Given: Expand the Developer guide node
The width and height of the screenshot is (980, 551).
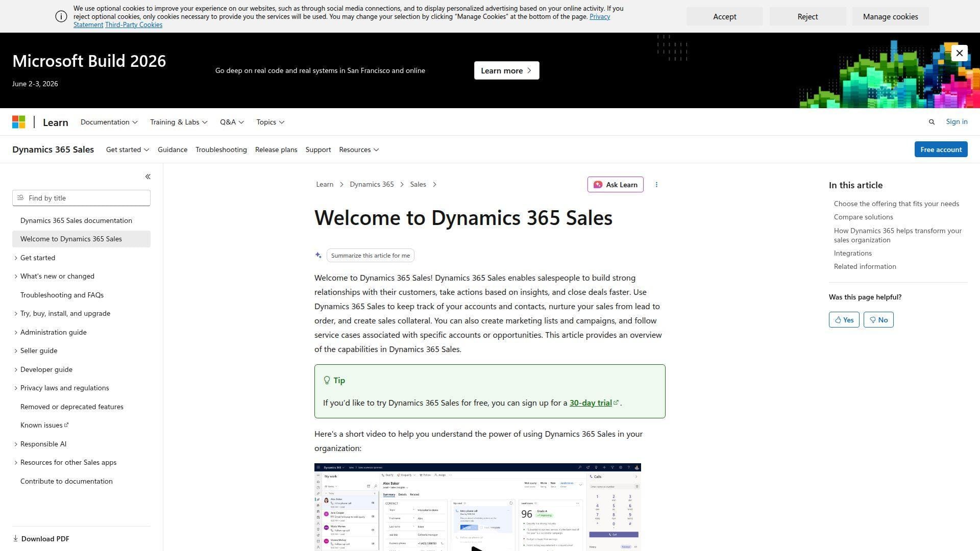Looking at the screenshot, I should [x=16, y=369].
